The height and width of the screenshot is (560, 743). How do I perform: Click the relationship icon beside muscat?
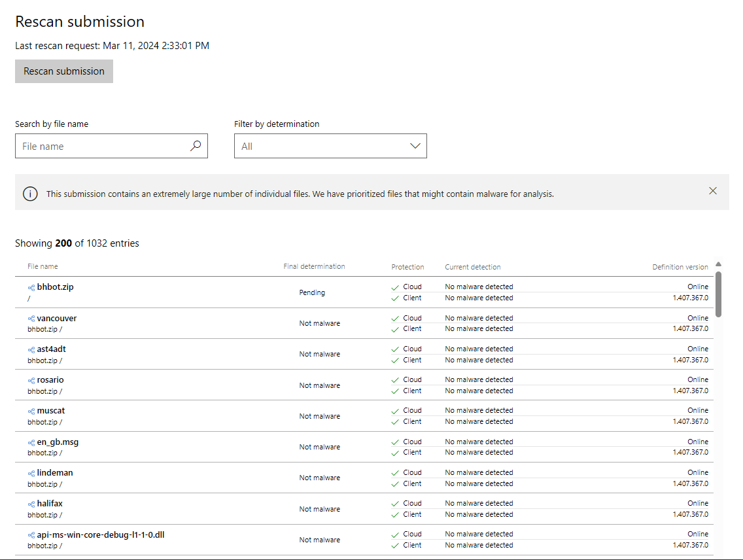click(x=31, y=410)
